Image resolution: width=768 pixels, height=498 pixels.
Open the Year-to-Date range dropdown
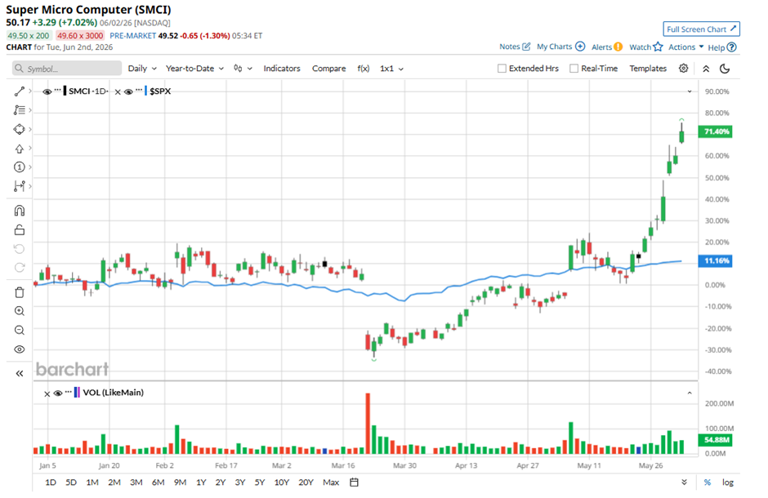click(194, 69)
